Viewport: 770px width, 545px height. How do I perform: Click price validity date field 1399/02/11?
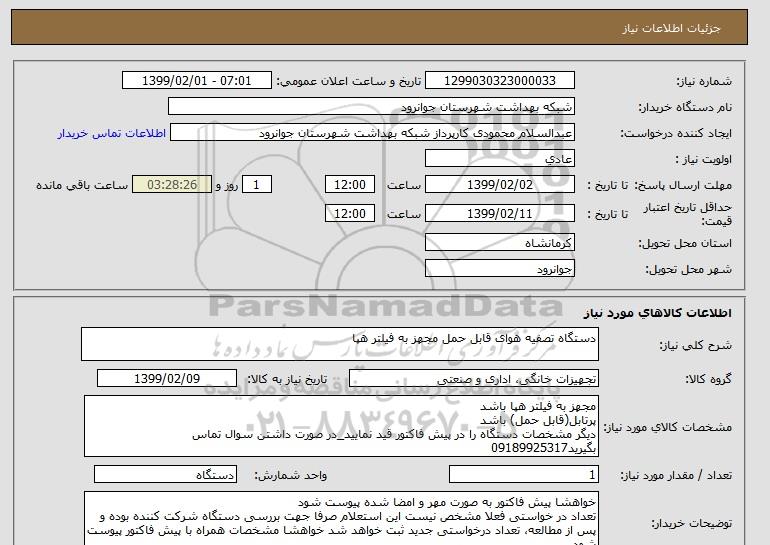(x=499, y=214)
